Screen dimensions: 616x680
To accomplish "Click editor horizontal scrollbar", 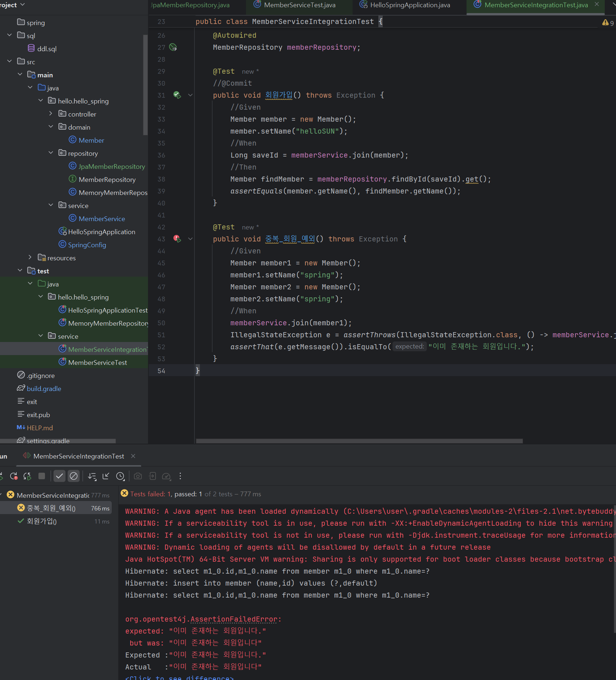I will 359,441.
